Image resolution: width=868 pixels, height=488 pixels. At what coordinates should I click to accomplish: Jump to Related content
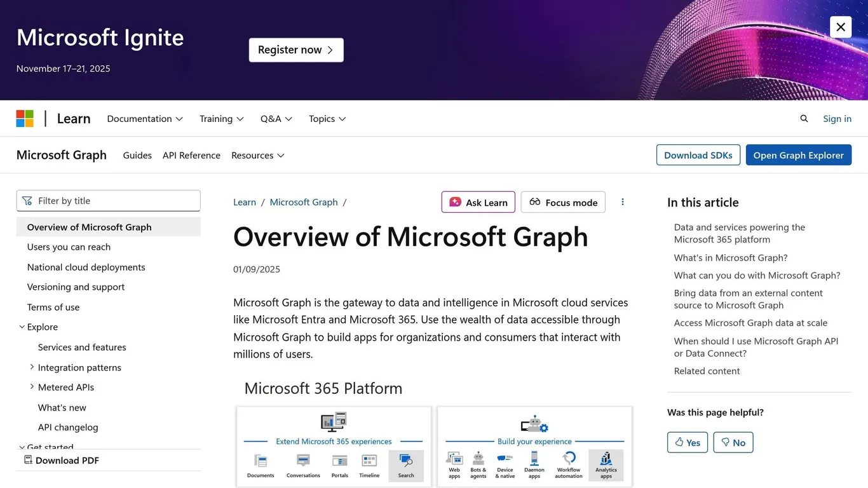[707, 371]
